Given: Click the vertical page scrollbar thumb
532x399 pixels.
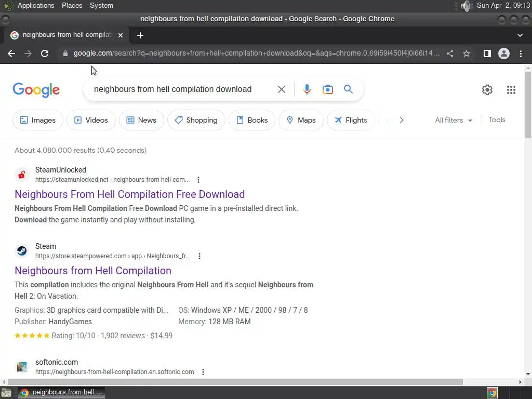Looking at the screenshot, I should point(528,104).
